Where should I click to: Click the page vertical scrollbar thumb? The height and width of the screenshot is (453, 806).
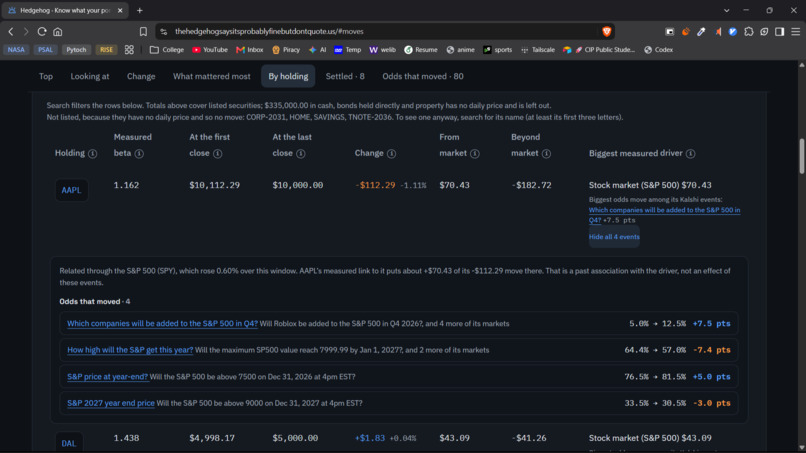point(801,156)
